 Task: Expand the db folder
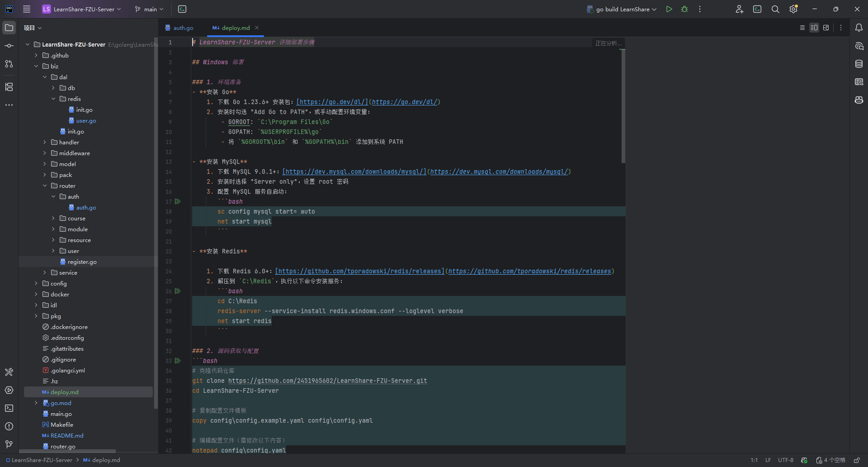[x=53, y=88]
